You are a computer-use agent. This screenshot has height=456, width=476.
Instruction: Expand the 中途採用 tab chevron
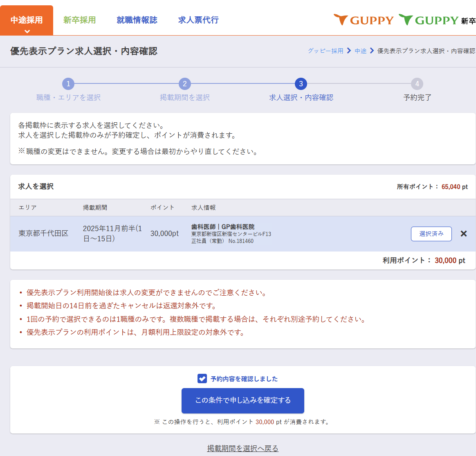coord(27,31)
